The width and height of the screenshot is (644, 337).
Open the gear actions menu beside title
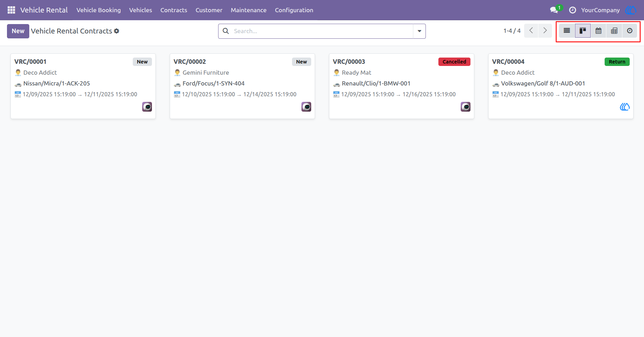(117, 31)
